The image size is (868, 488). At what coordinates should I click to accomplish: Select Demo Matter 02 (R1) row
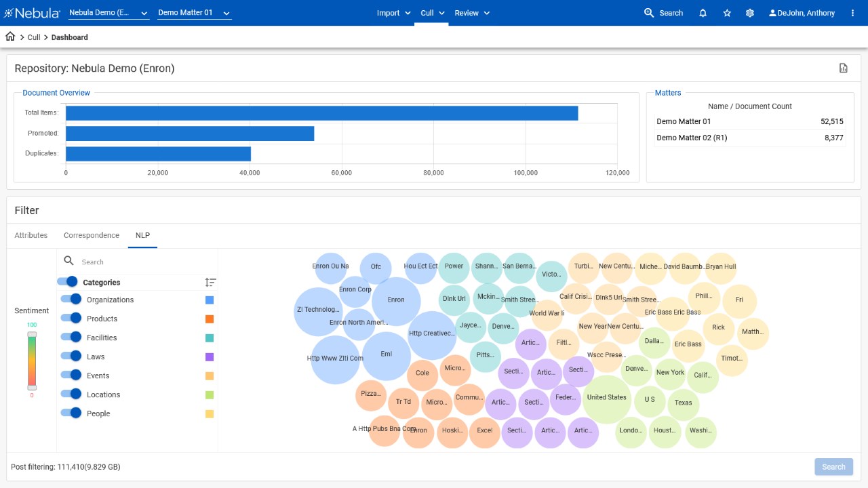750,138
